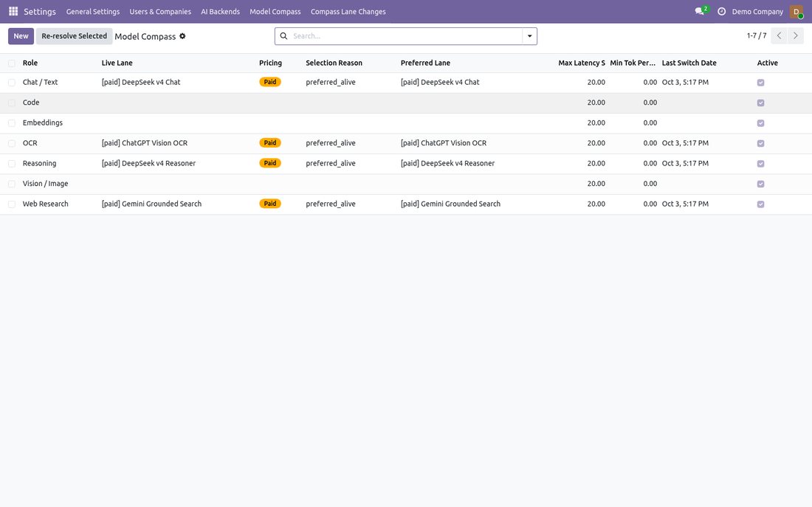Screen dimensions: 812x507
Task: Open the General Settings menu
Action: click(93, 11)
